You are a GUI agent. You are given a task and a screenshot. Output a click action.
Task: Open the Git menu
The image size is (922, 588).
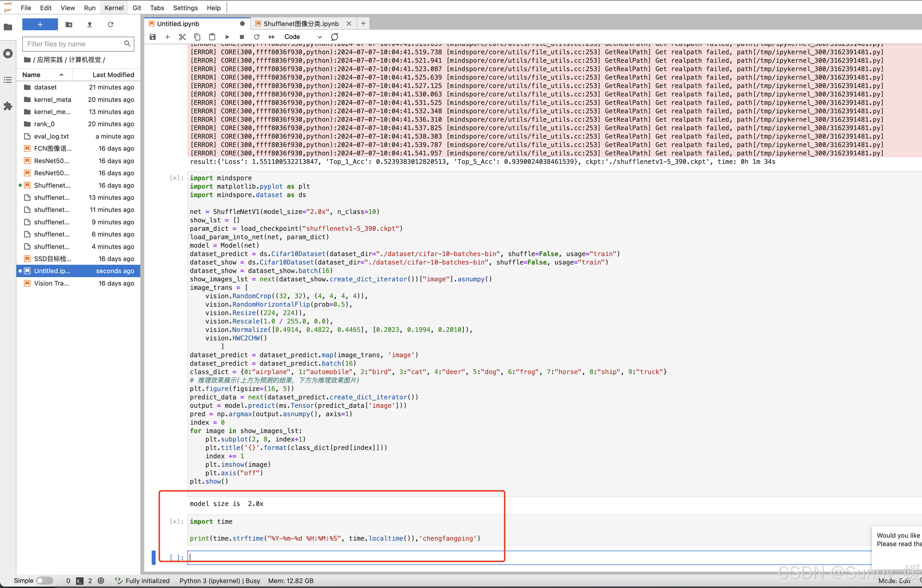(137, 8)
